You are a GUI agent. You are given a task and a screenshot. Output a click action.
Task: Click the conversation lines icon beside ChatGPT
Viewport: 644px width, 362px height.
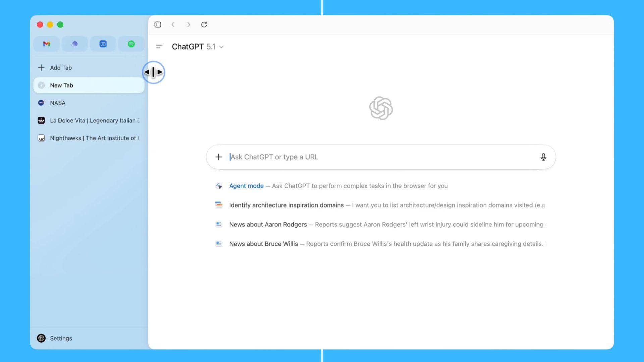point(159,47)
